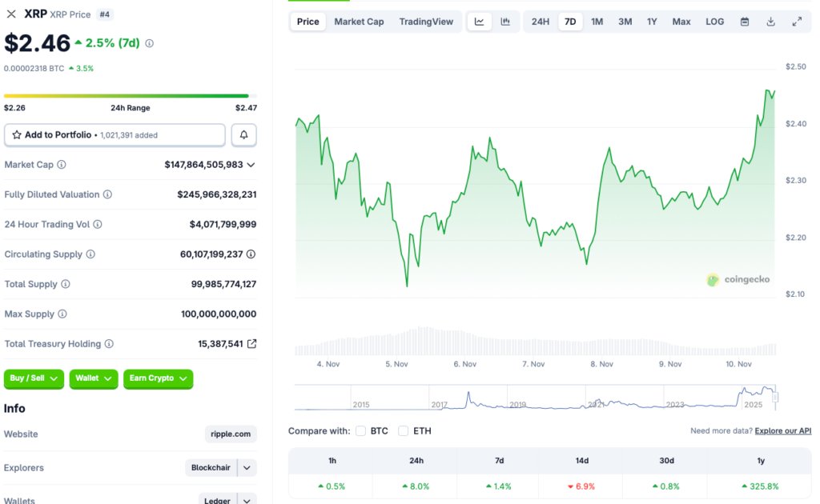Open the Buy / Sell dropdown
The width and height of the screenshot is (820, 504).
(x=34, y=378)
